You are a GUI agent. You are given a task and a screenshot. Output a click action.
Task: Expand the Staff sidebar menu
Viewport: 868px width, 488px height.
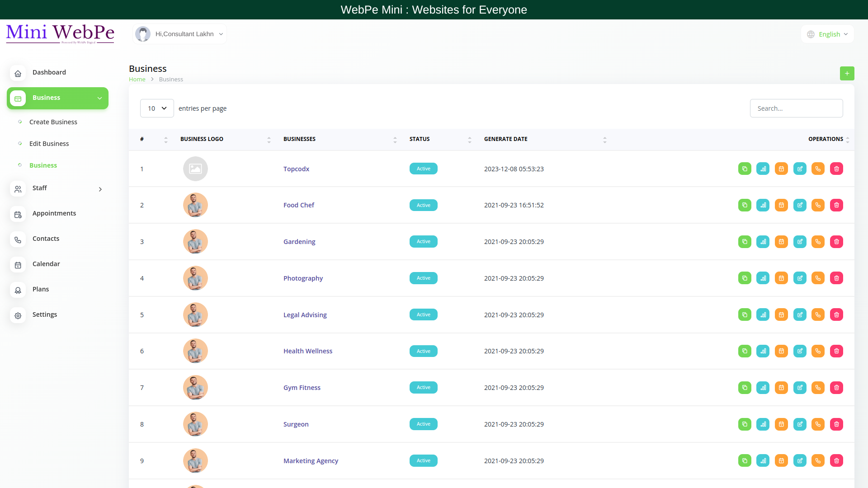point(57,188)
